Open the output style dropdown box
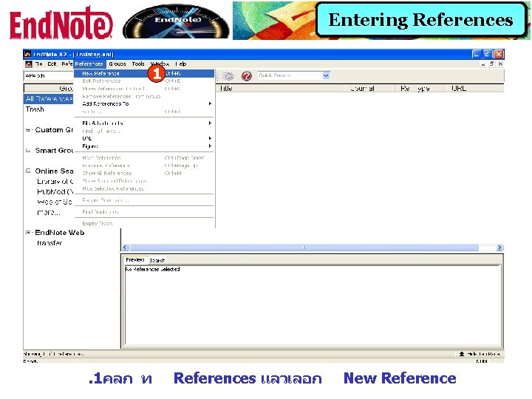 [49, 75]
